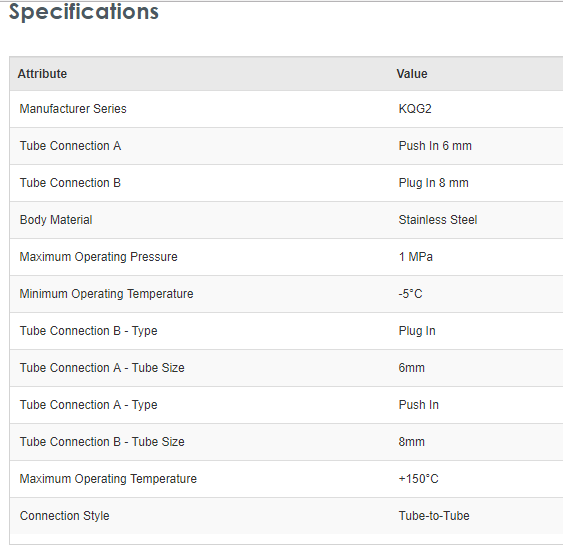563x553 pixels.
Task: Select the Value column header
Action: (x=412, y=74)
